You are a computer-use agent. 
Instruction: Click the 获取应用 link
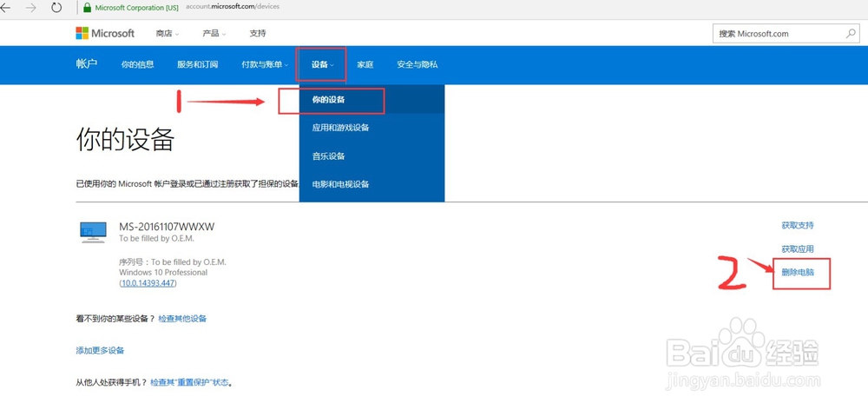coord(798,249)
